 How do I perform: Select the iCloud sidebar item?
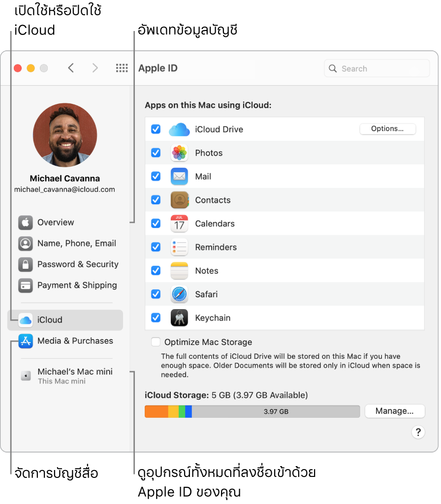65,320
